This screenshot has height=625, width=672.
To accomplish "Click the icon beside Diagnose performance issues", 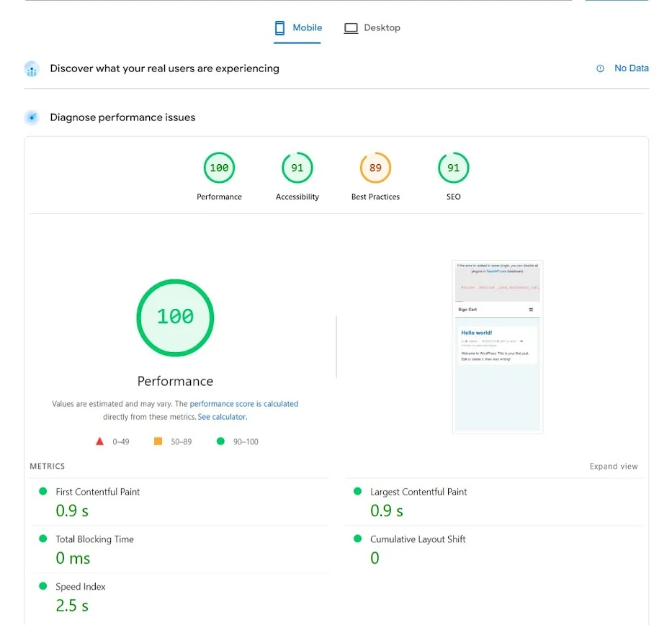I will coord(31,117).
